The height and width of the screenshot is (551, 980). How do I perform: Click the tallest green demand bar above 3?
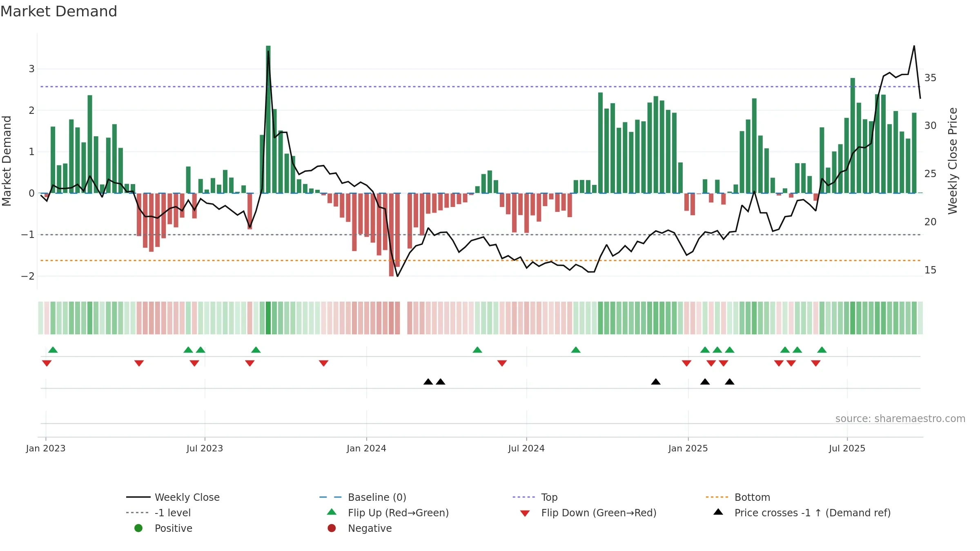point(268,119)
